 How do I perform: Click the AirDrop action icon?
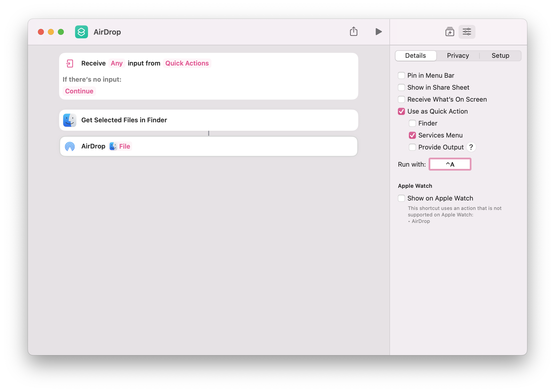70,146
